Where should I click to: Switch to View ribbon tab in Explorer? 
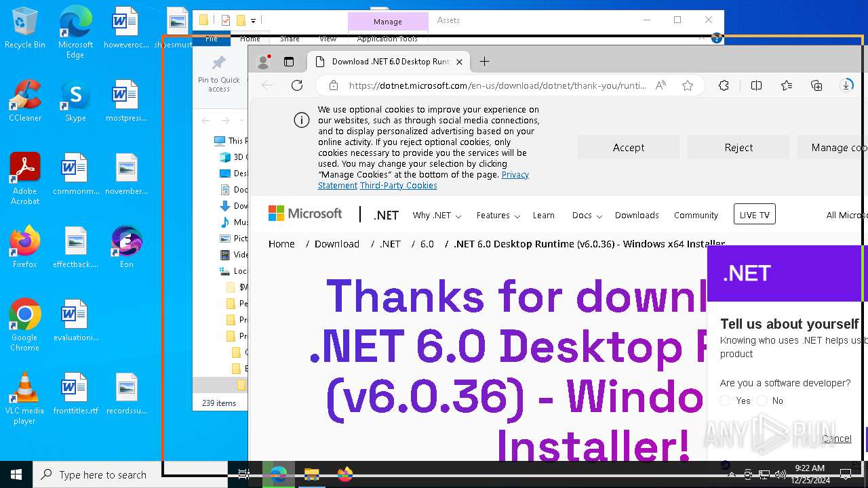[x=328, y=39]
